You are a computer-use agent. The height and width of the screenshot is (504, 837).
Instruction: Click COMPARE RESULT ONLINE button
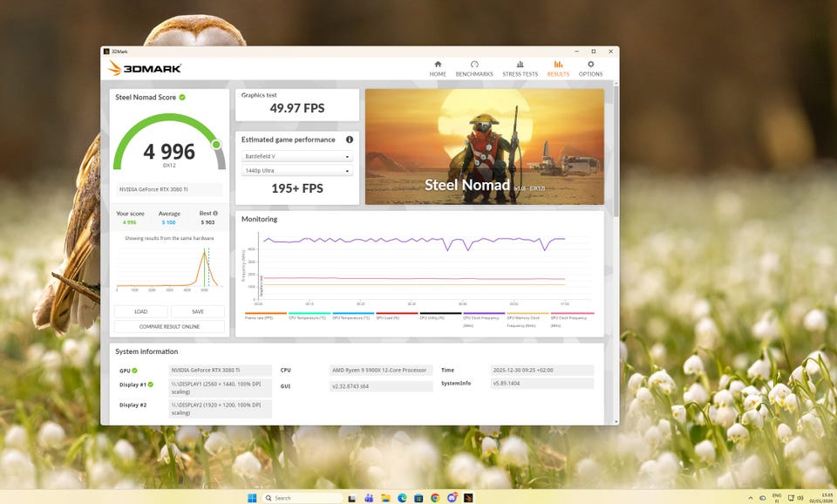coord(169,326)
